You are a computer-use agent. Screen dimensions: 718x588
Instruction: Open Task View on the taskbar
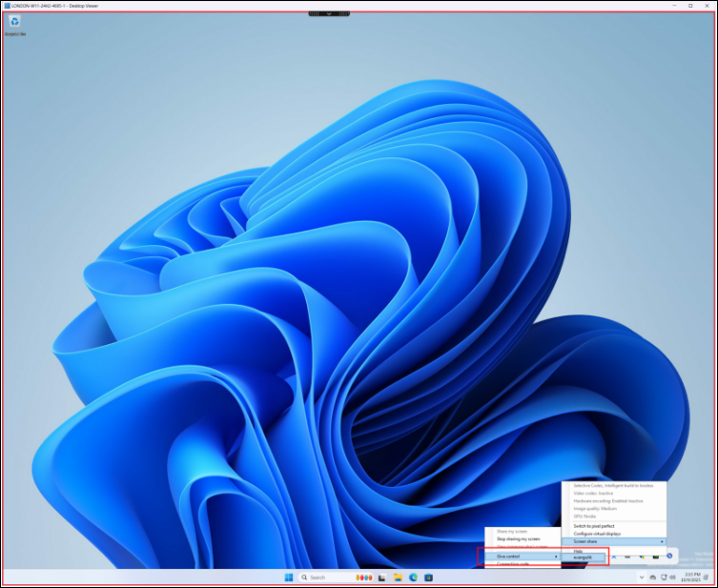click(x=381, y=578)
